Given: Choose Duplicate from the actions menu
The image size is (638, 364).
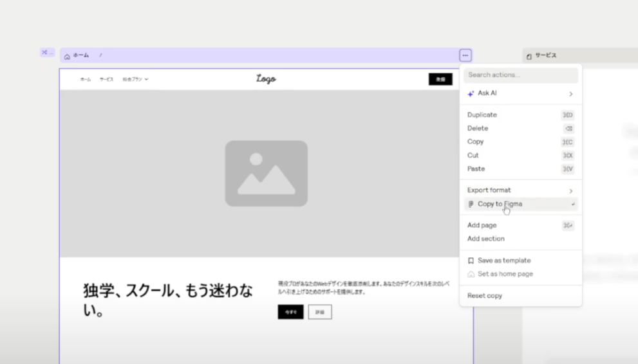Looking at the screenshot, I should tap(482, 115).
